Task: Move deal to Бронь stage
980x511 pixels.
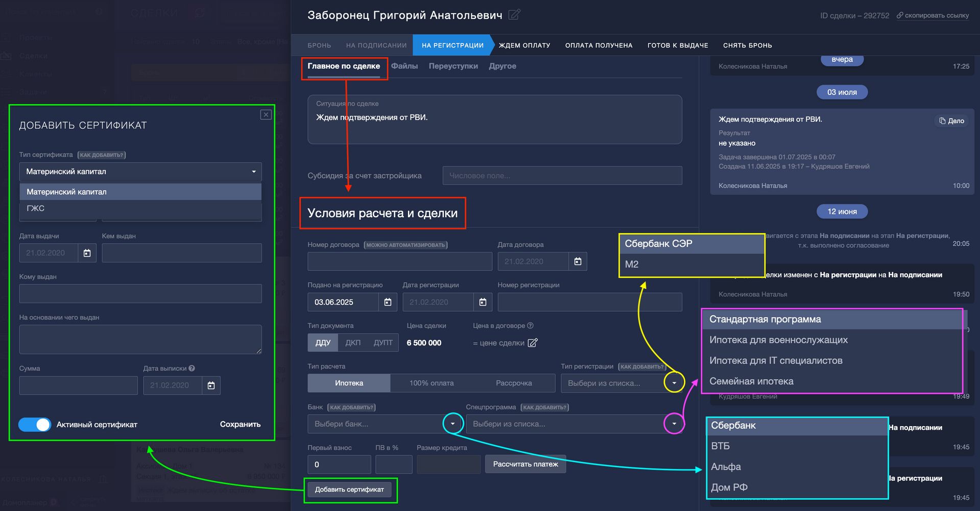Action: pos(319,45)
